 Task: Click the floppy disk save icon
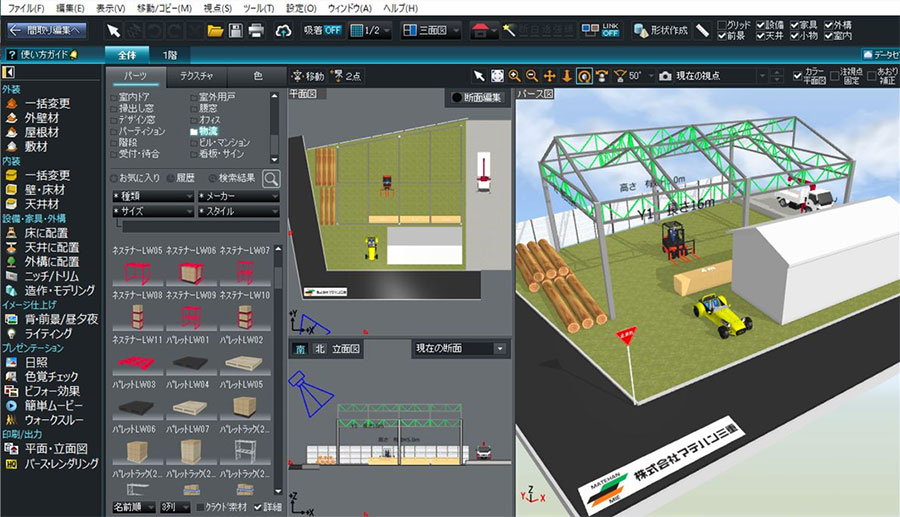click(236, 30)
